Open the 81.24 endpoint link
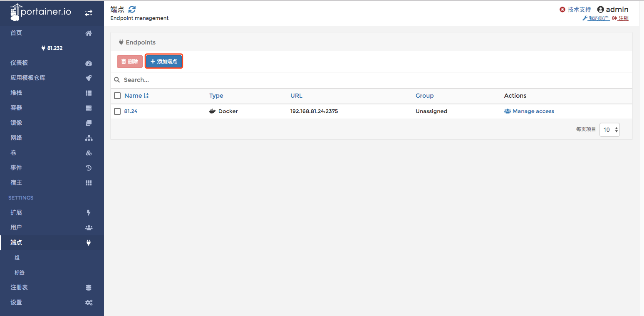 pyautogui.click(x=131, y=111)
